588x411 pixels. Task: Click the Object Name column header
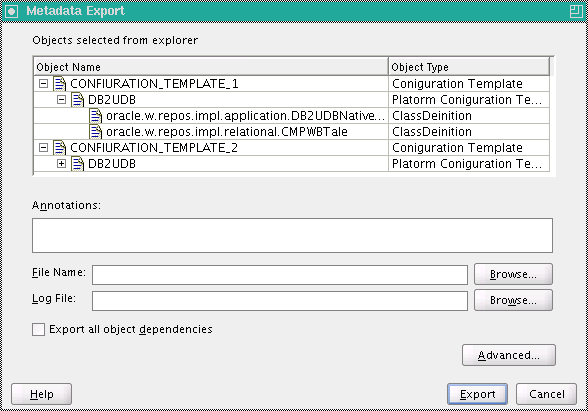(211, 67)
